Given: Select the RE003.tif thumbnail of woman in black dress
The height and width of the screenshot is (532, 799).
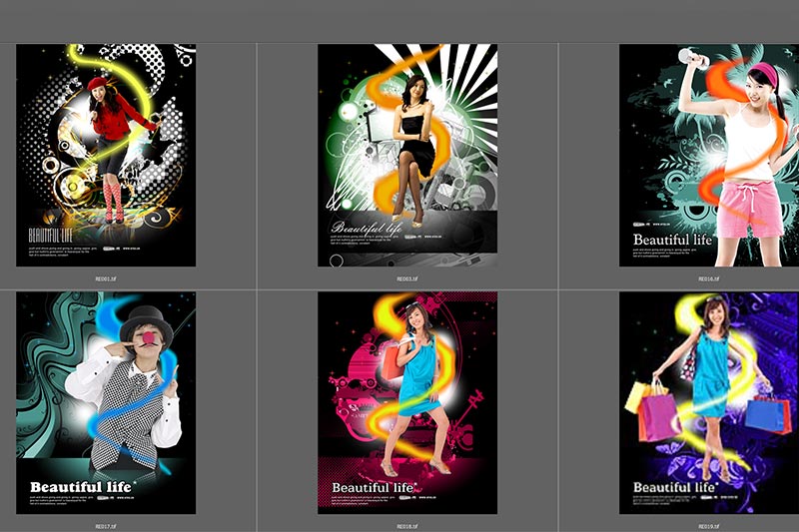Looking at the screenshot, I should (x=407, y=156).
